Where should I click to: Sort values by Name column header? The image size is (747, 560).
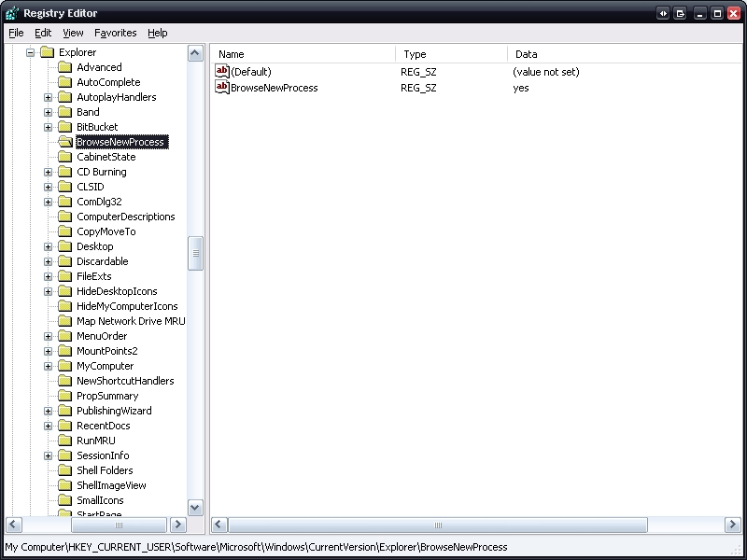coord(303,54)
